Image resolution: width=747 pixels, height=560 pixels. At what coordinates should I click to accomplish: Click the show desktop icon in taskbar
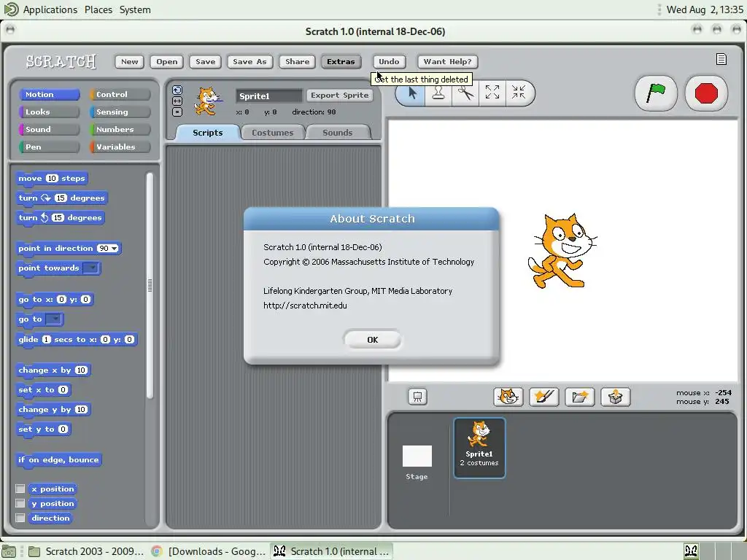pos(9,551)
